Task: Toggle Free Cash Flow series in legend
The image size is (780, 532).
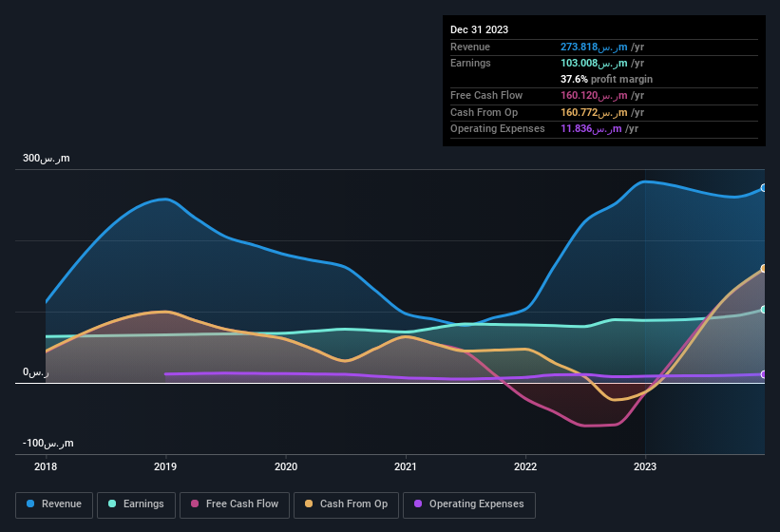Action: pos(235,504)
